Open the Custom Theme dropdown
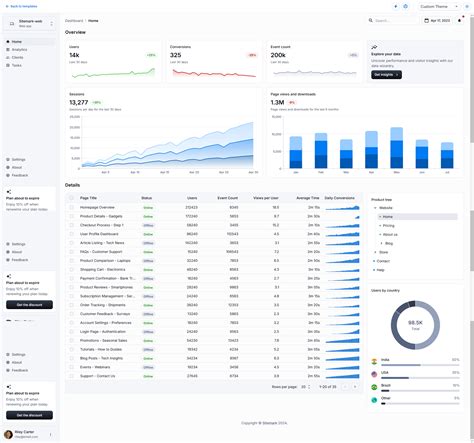Viewport: 474px width, 443px height. pos(439,6)
